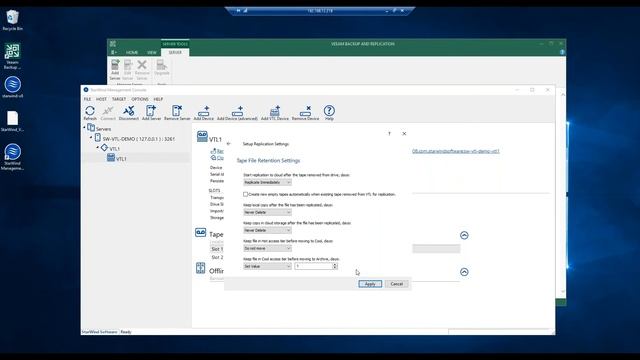Click the days value input field
This screenshot has width=640, height=360.
pyautogui.click(x=313, y=266)
